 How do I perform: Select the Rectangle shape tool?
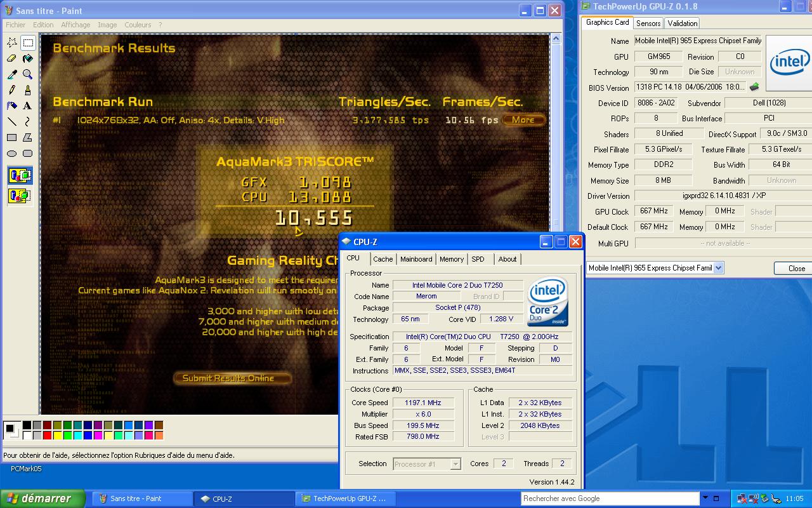12,138
